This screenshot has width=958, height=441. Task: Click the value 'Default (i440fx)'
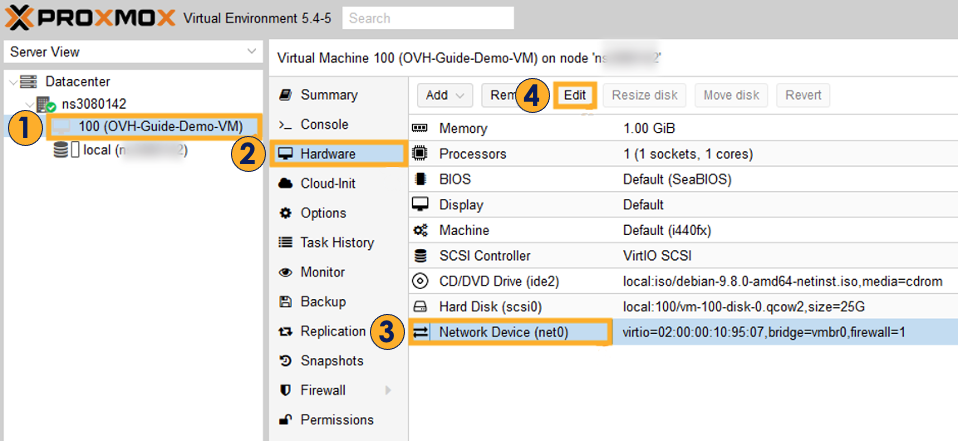[667, 231]
